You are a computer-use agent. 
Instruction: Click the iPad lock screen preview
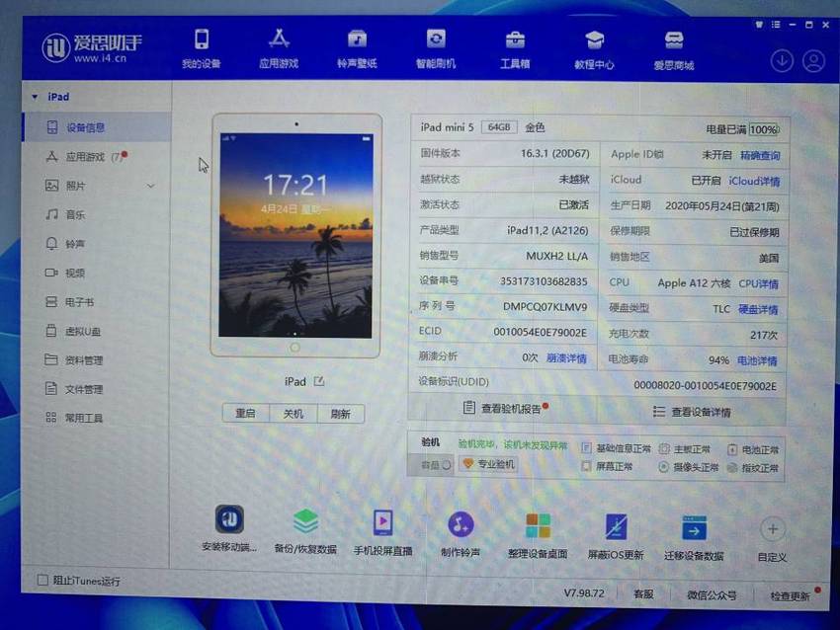coord(295,236)
